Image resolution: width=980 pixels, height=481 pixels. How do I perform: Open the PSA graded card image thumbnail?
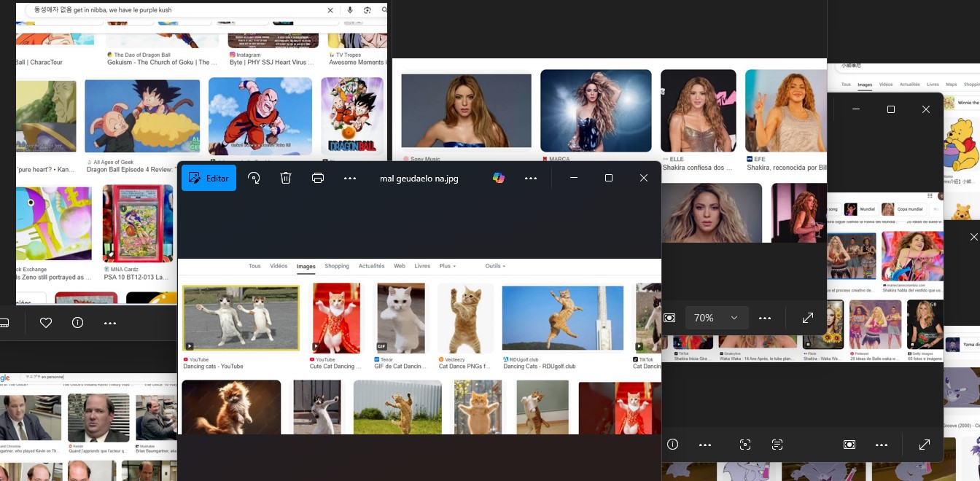138,223
